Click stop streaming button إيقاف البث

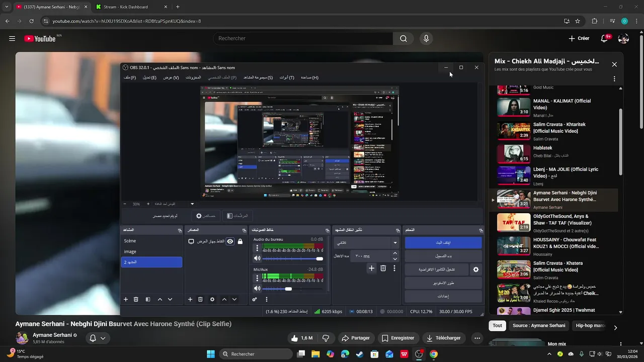(x=443, y=242)
